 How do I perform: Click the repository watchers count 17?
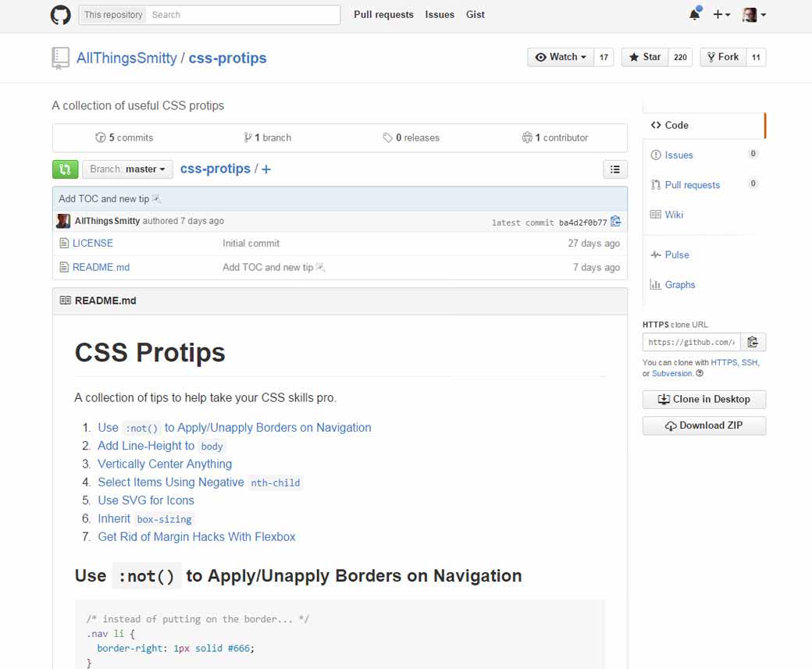coord(604,57)
